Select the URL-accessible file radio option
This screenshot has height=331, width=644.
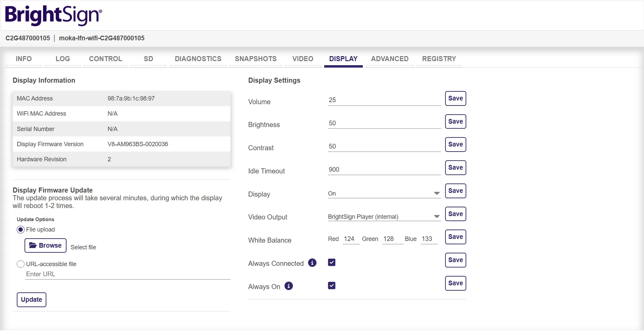coord(21,264)
